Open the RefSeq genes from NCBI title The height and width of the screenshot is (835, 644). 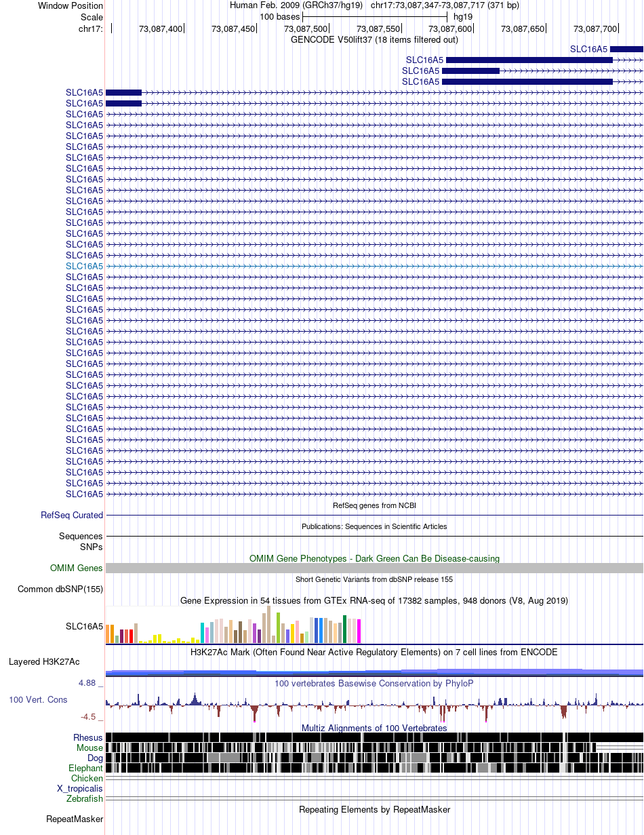pyautogui.click(x=374, y=505)
